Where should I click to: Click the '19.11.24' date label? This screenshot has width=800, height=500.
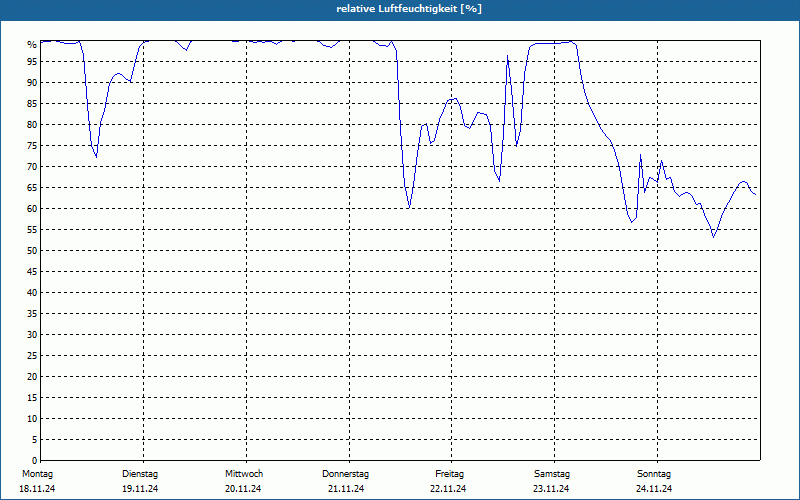[140, 489]
